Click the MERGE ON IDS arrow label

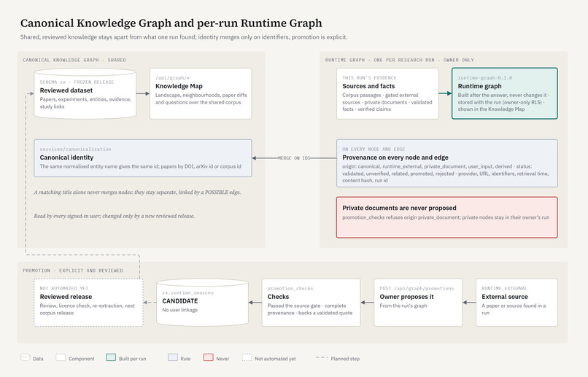(295, 158)
